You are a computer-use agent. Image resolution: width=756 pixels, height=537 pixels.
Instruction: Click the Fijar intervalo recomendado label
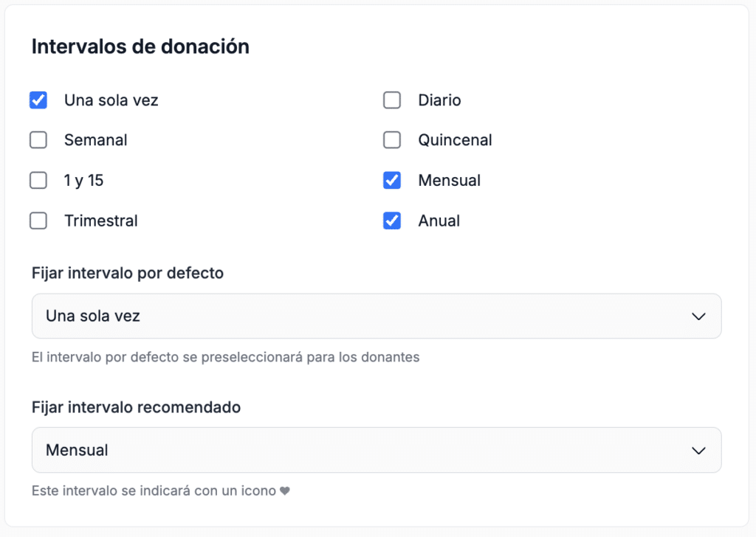click(136, 407)
